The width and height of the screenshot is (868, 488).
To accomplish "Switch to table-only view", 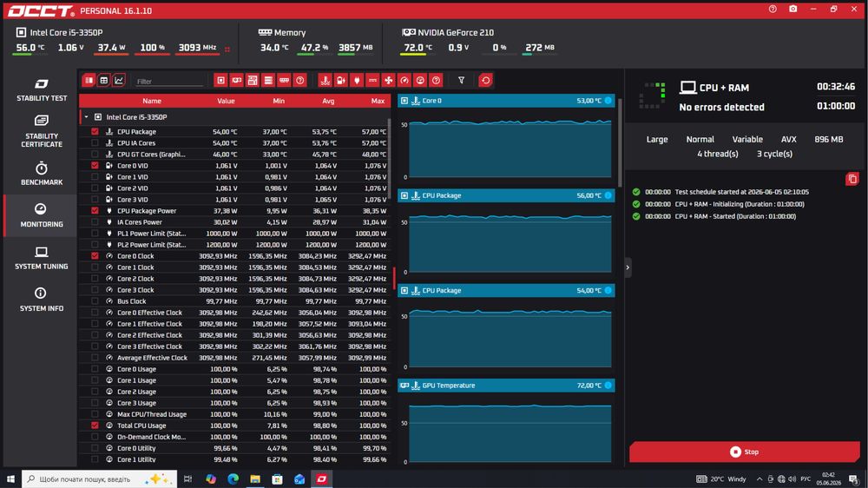I will (x=103, y=80).
